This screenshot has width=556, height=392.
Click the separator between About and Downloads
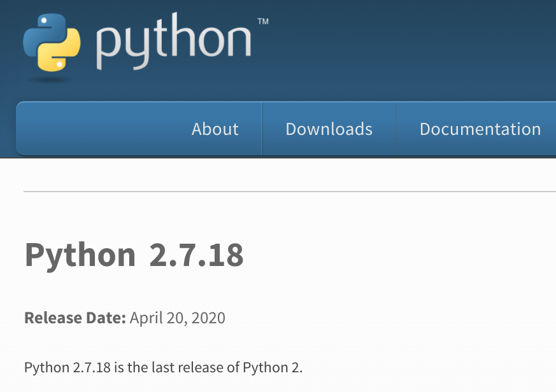tap(262, 129)
